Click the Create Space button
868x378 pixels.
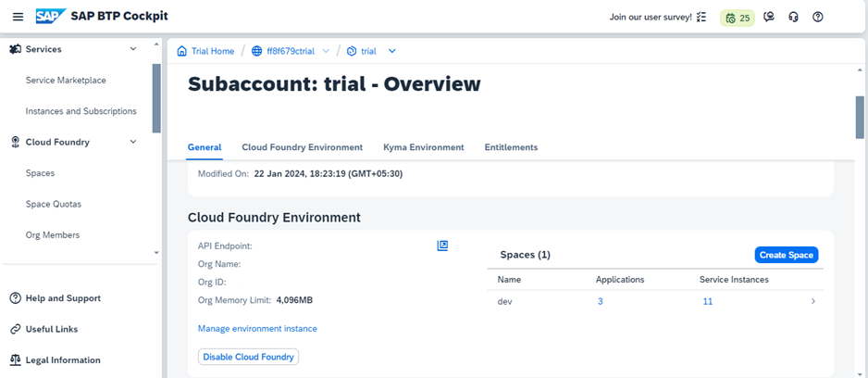[x=786, y=255]
